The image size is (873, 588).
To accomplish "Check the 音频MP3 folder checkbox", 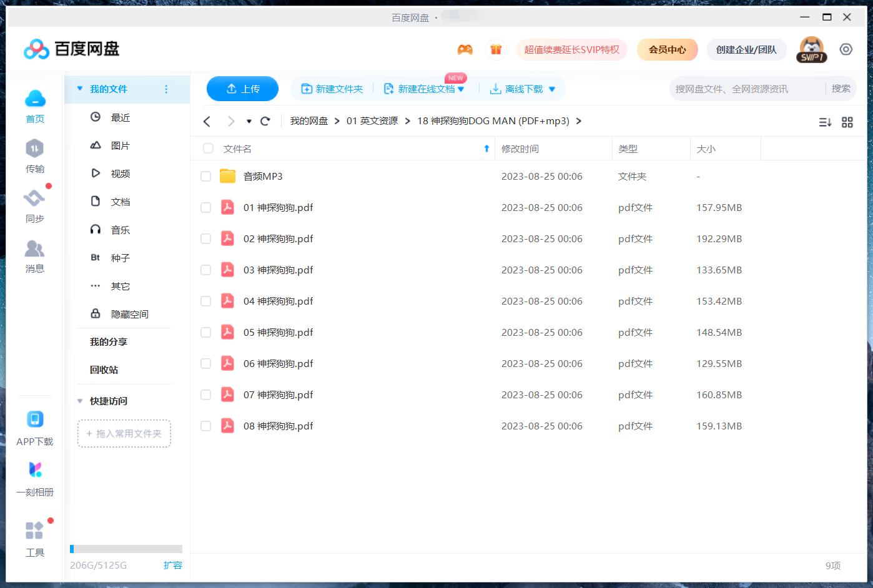I will click(x=205, y=176).
